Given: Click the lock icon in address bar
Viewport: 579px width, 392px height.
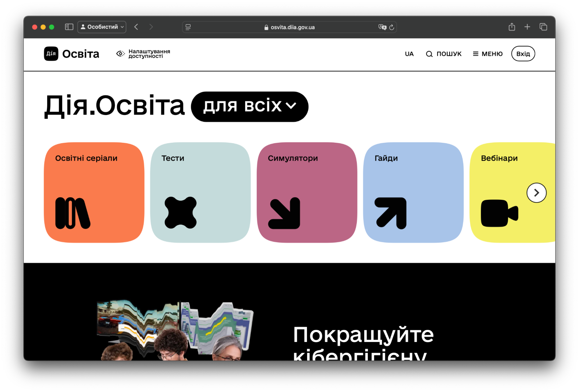Looking at the screenshot, I should [266, 27].
